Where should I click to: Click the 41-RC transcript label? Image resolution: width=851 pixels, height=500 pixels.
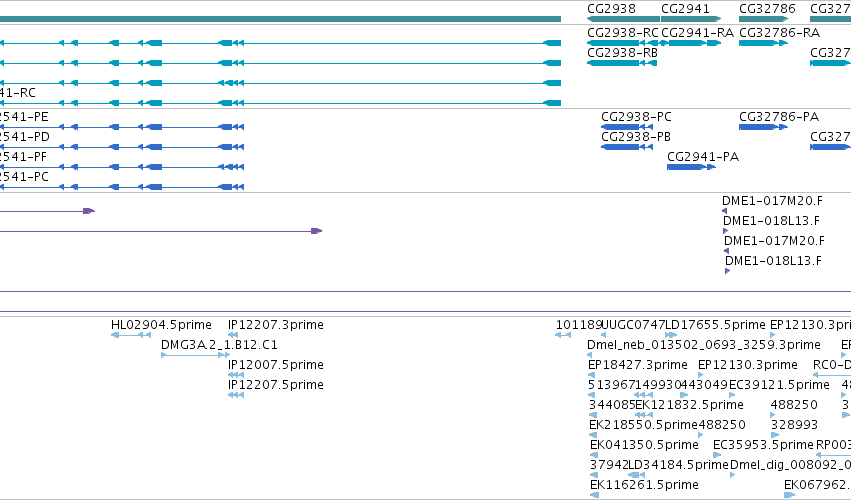[x=18, y=93]
